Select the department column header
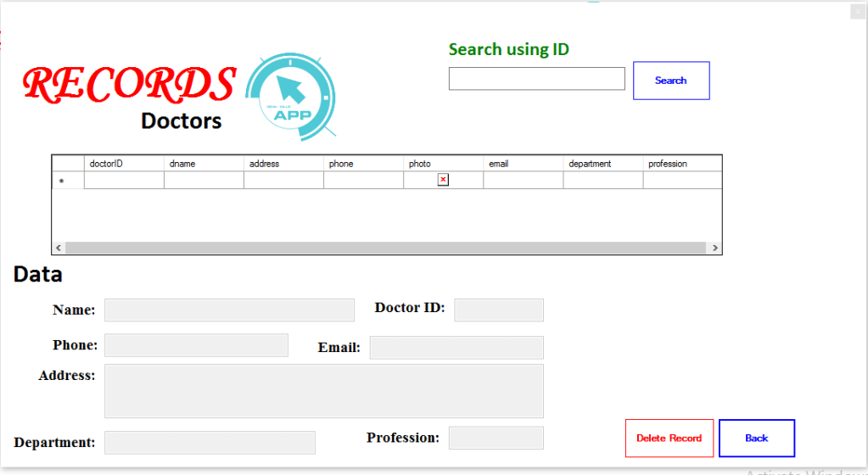Screen dimensions: 868x475 602,164
